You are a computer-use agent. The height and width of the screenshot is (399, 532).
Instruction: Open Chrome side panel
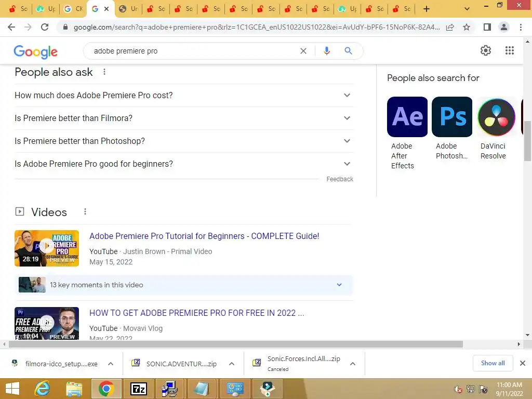[487, 27]
